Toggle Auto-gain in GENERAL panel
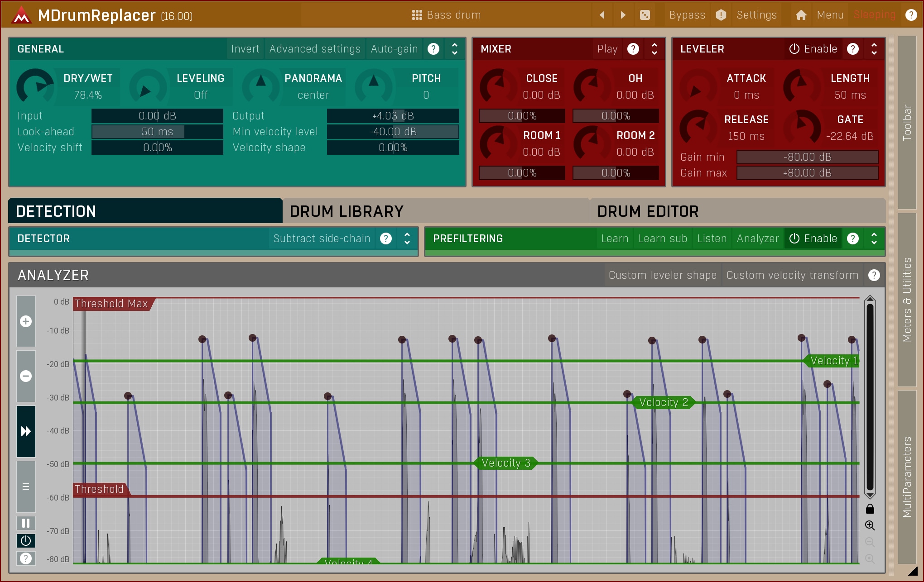The height and width of the screenshot is (582, 924). coord(394,49)
